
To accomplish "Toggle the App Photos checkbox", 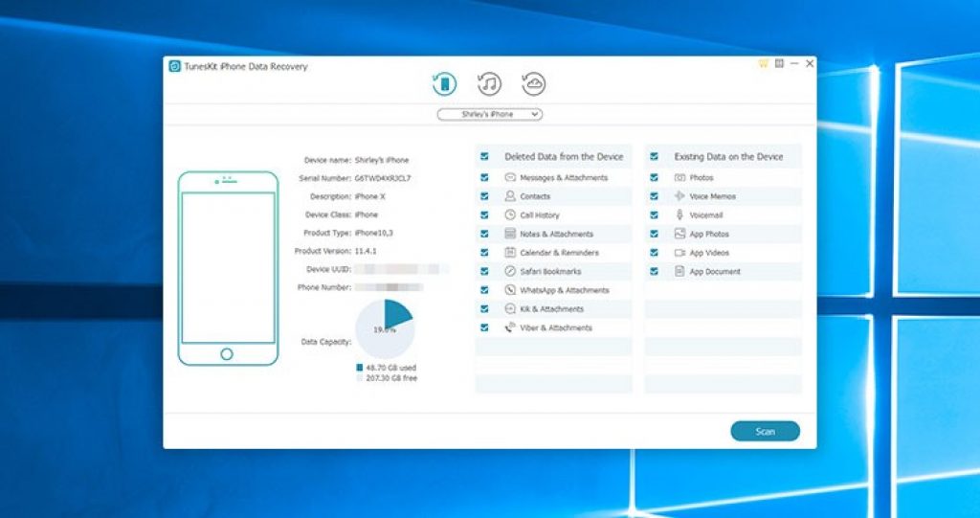I will (654, 234).
